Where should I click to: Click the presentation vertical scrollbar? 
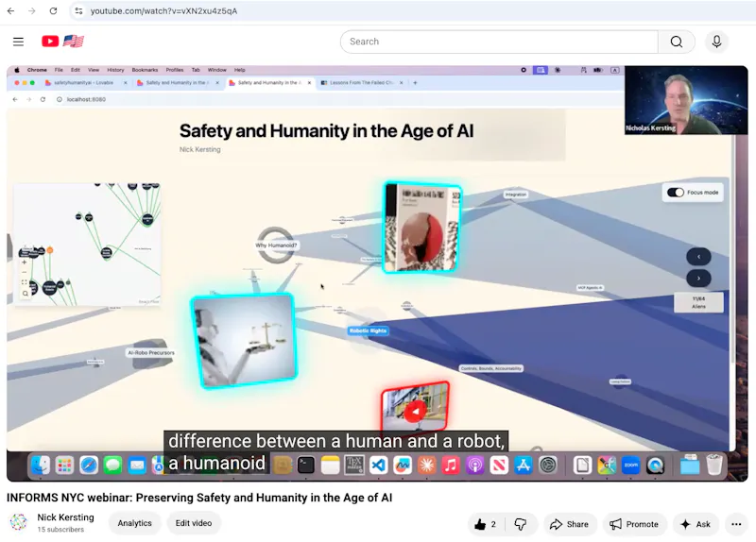point(733,250)
